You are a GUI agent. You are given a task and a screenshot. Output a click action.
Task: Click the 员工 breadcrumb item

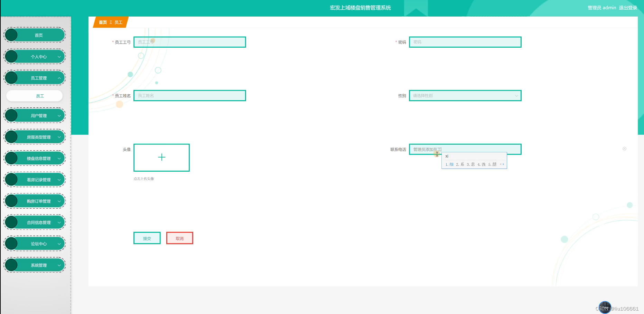pyautogui.click(x=118, y=22)
